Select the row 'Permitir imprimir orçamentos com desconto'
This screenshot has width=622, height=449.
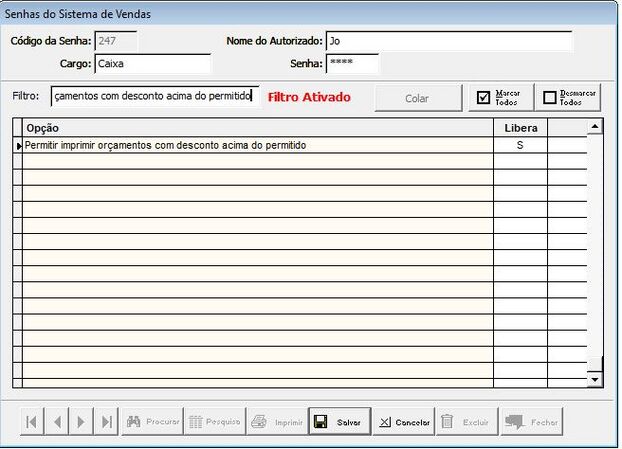(258, 145)
